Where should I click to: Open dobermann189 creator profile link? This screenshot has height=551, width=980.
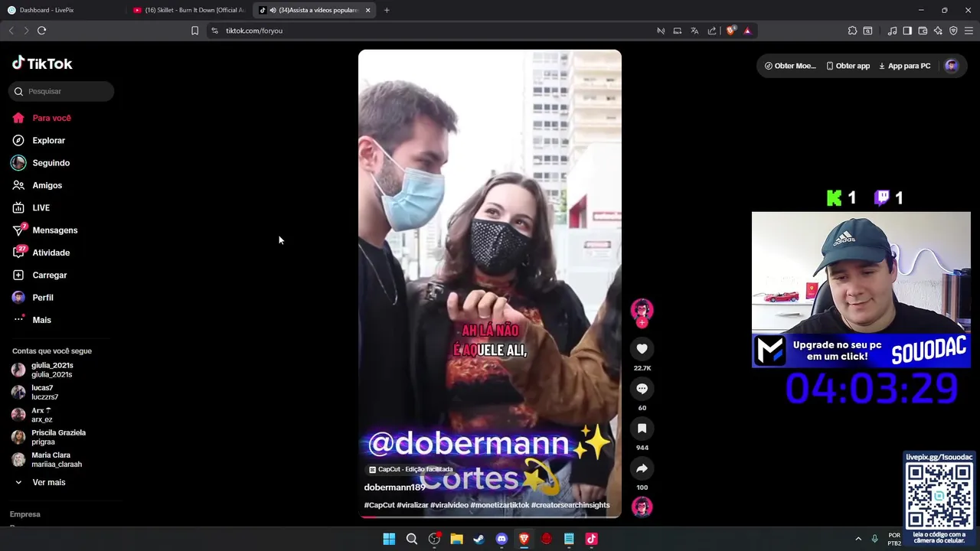pos(394,487)
